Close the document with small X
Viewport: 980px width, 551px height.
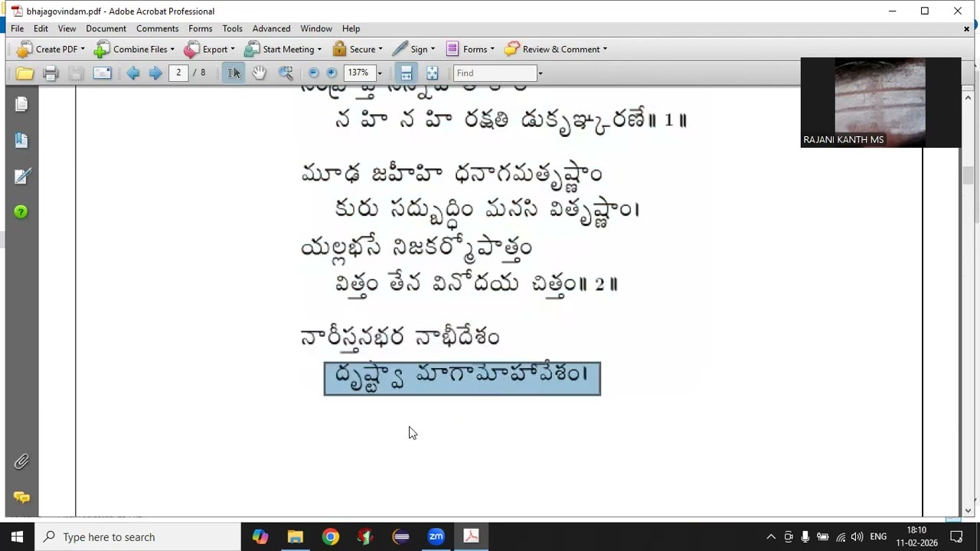(967, 28)
